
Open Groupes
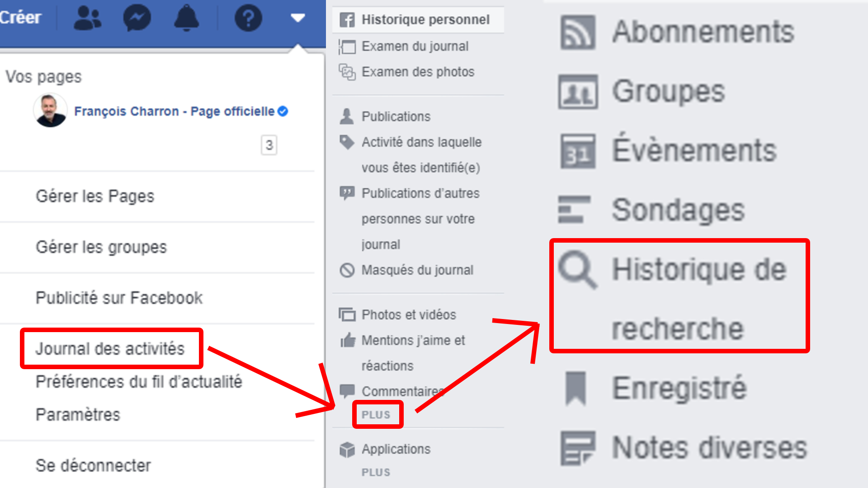click(668, 91)
